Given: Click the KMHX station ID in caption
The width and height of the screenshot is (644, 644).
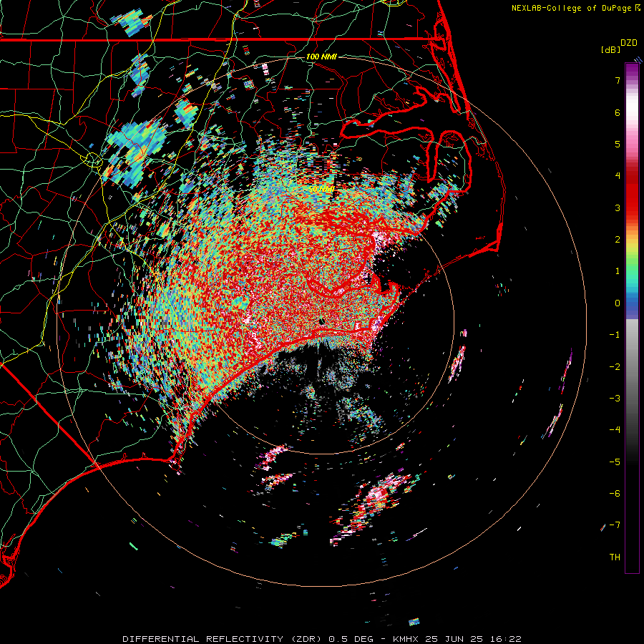Looking at the screenshot, I should coord(406,639).
